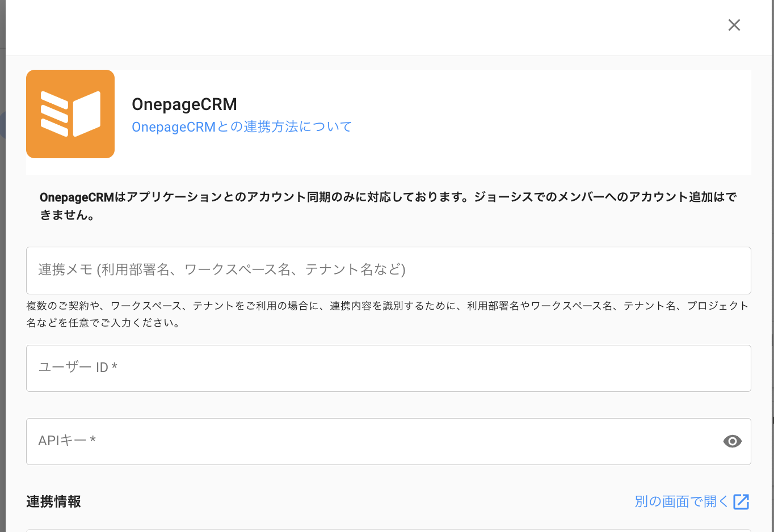Click the ユーザー ID placeholder label
This screenshot has height=532, width=774.
coord(78,368)
